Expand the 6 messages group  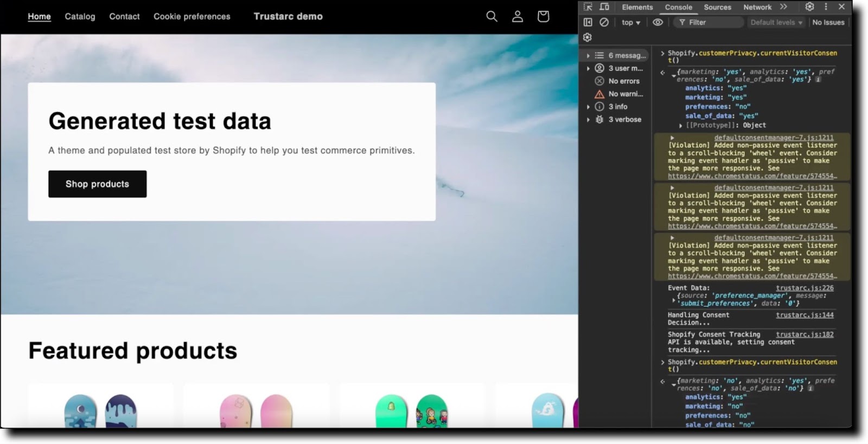click(x=617, y=55)
